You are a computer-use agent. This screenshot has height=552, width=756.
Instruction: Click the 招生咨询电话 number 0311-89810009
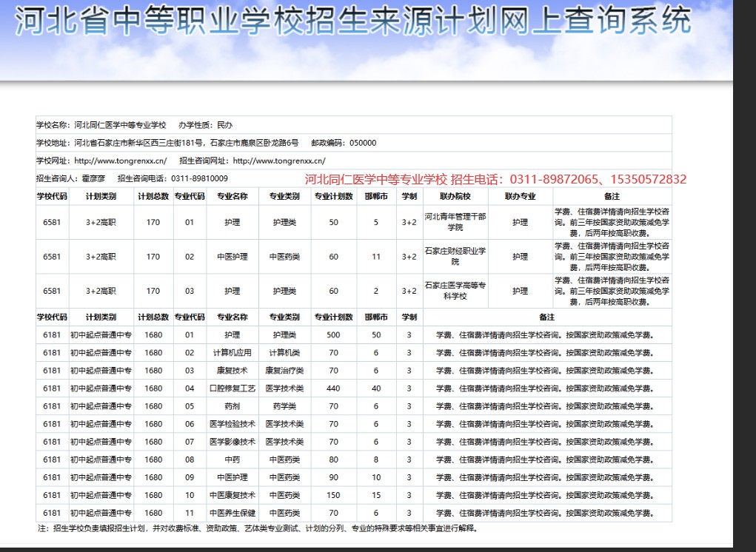[200, 179]
